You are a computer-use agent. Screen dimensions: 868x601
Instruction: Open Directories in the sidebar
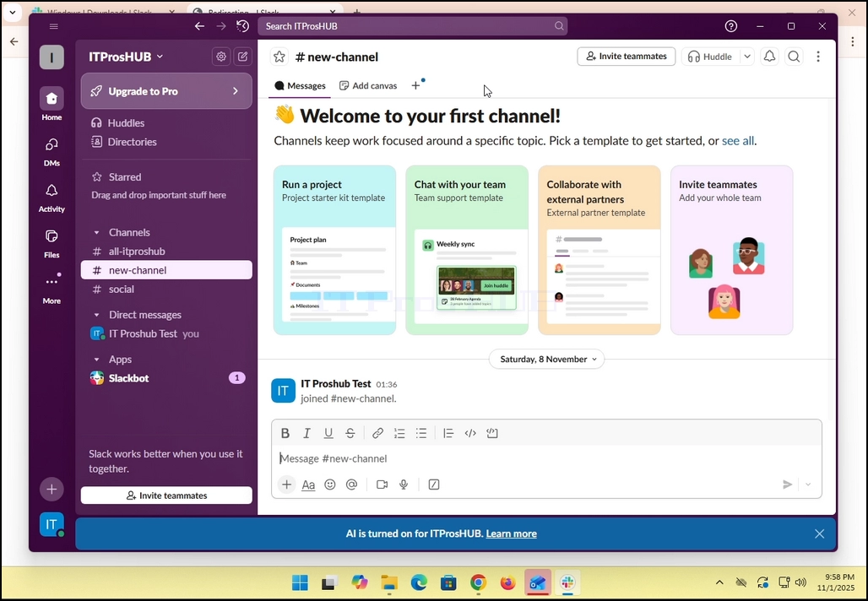(x=166, y=142)
